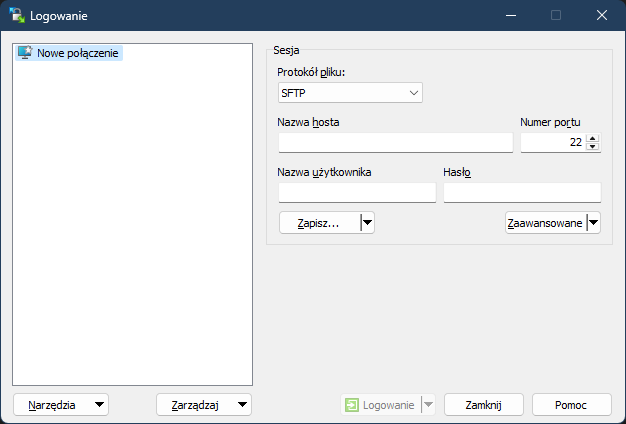Click the Hasło password field

tap(521, 193)
